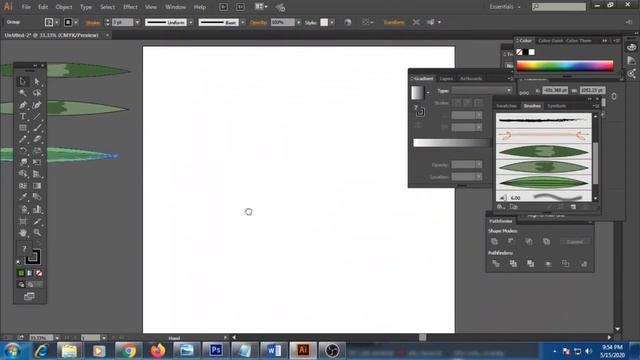Open Google Chrome from the taskbar

pyautogui.click(x=128, y=351)
